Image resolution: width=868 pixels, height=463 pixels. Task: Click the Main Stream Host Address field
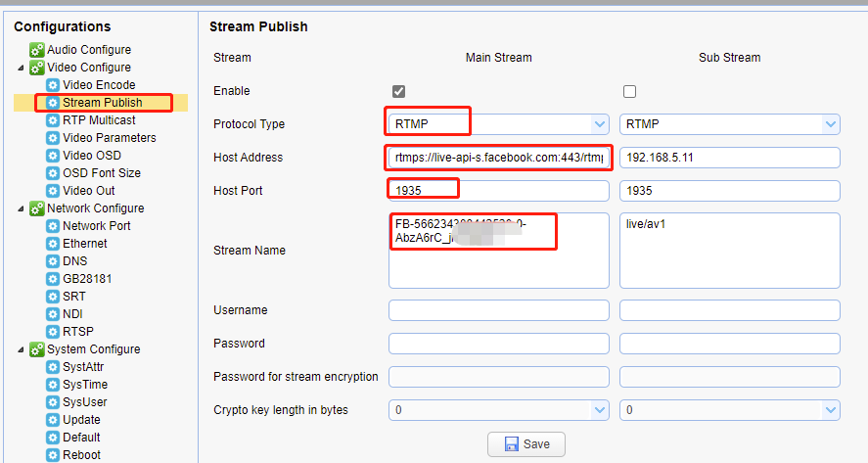tap(499, 158)
